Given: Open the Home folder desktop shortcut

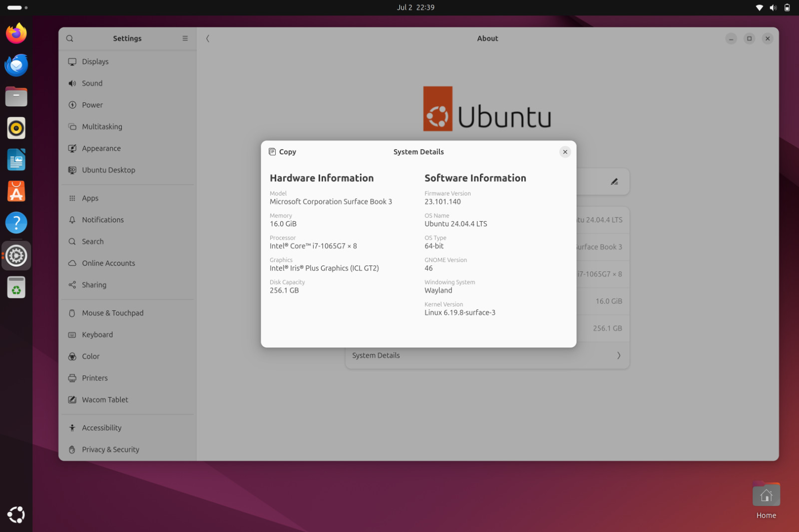Looking at the screenshot, I should click(766, 501).
